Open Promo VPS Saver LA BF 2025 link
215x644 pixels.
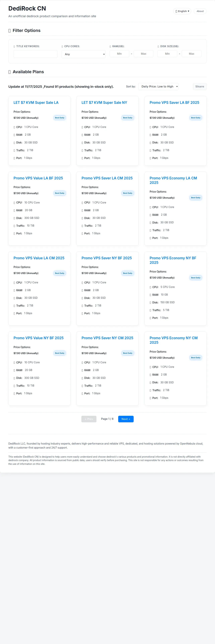174,102
